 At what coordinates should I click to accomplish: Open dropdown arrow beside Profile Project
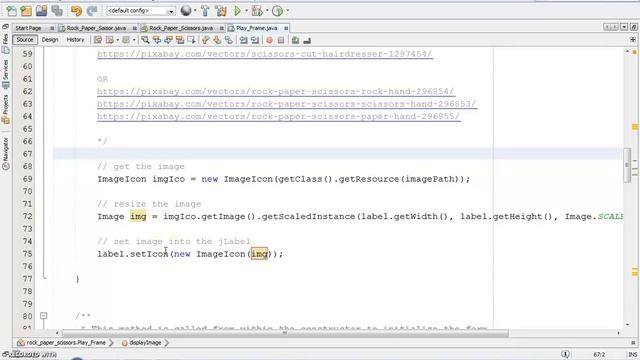coord(287,11)
